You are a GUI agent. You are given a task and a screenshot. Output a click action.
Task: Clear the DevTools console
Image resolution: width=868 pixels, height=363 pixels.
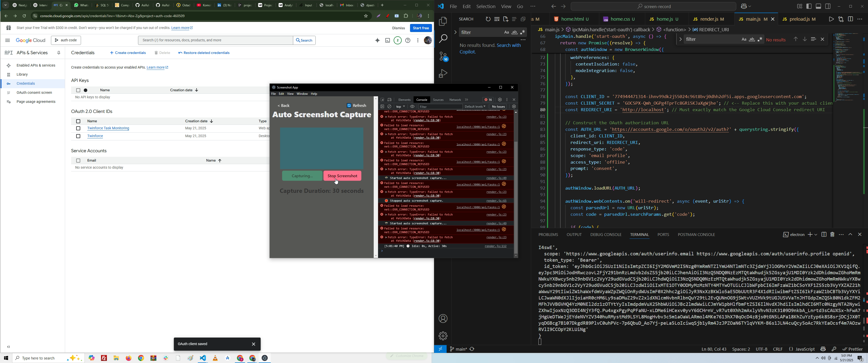tap(390, 106)
